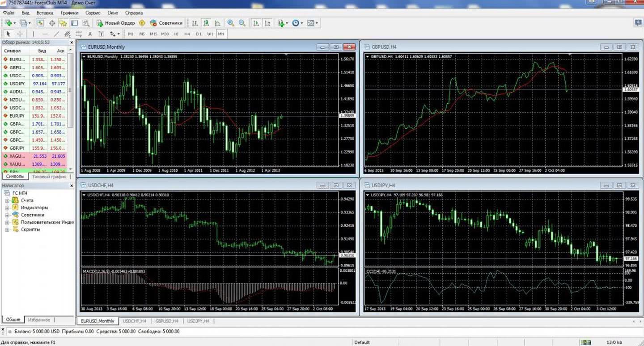Screen dimensions: 644x346
Task: Open the Periods clock dropdown
Action: [x=297, y=23]
